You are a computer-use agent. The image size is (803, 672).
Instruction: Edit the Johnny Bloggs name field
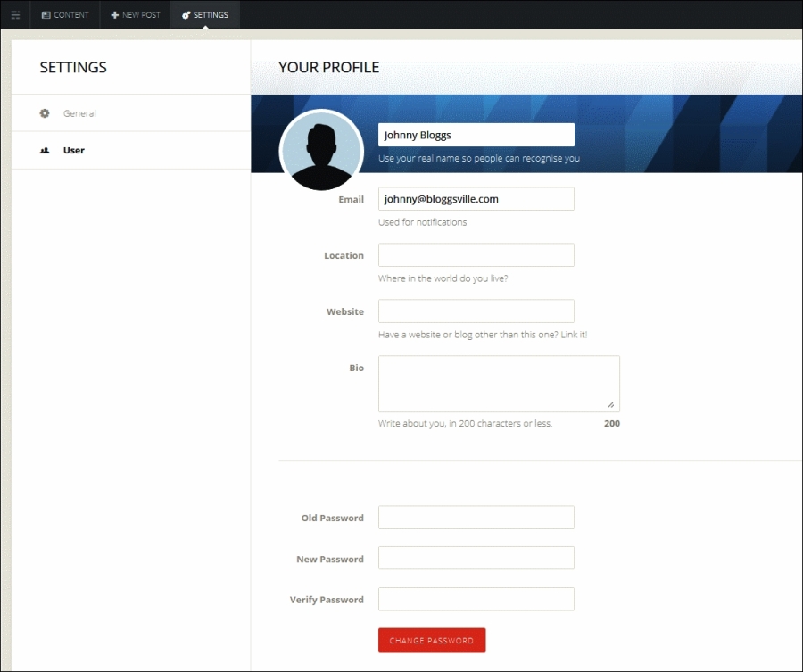[x=476, y=135]
